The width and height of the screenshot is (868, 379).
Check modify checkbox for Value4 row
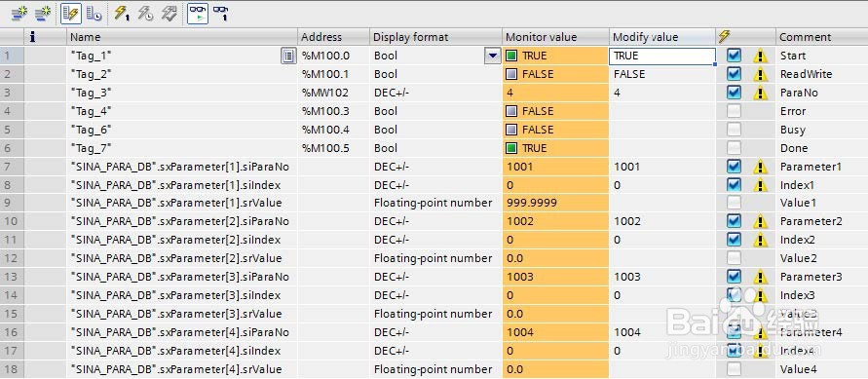click(x=734, y=369)
